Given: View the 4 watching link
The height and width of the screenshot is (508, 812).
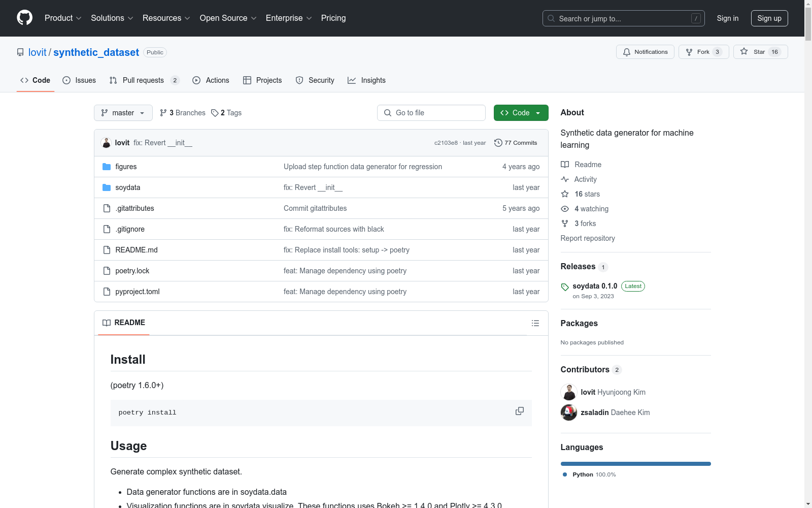Looking at the screenshot, I should 585,209.
